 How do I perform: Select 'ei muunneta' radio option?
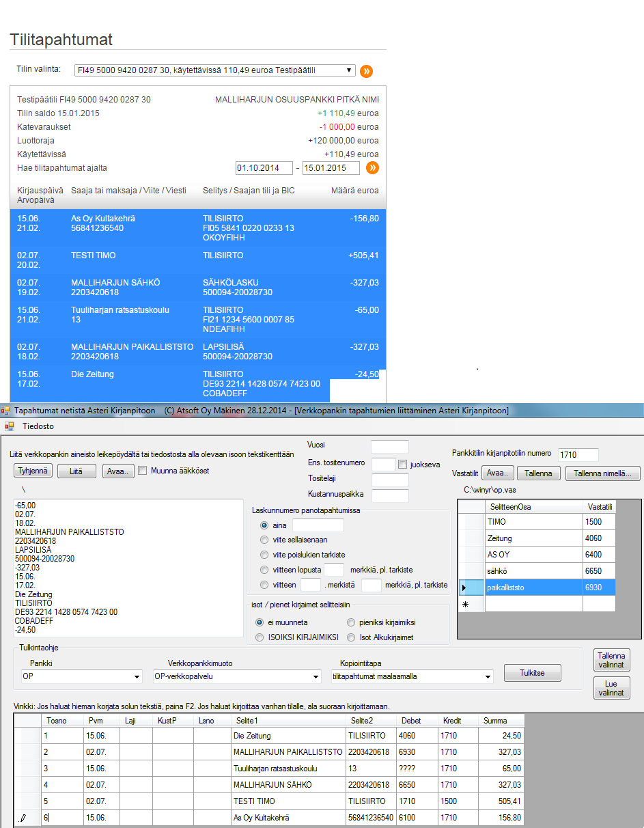(x=260, y=622)
